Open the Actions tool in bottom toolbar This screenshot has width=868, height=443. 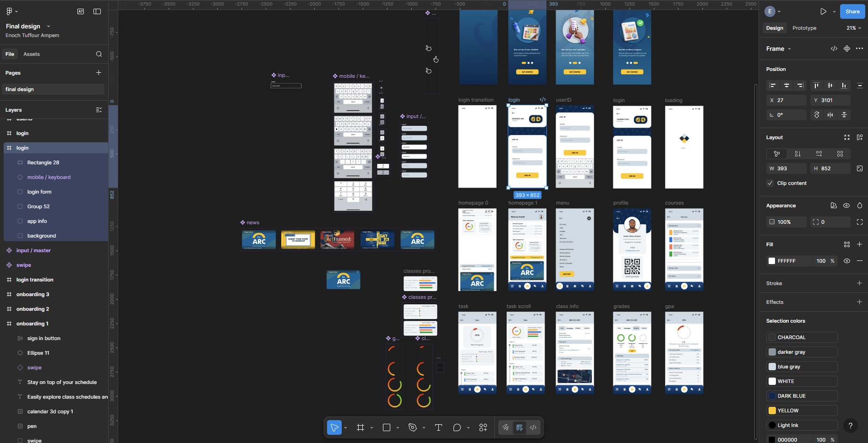(x=483, y=427)
